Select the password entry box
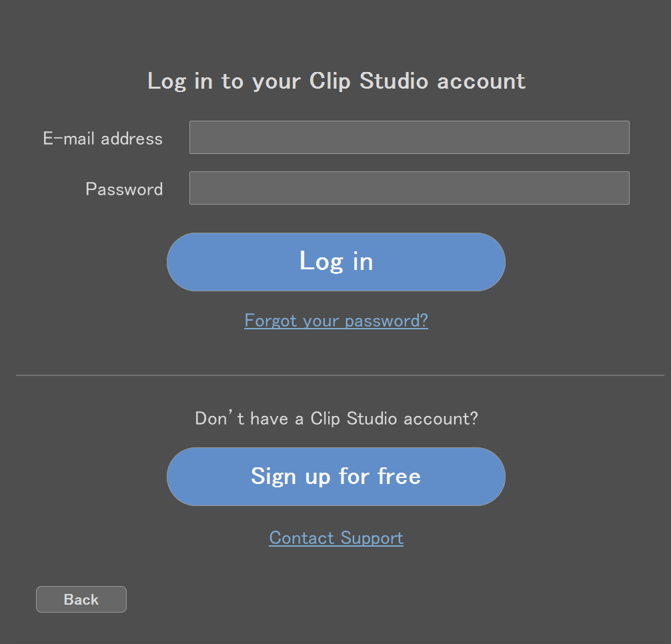 click(x=409, y=188)
